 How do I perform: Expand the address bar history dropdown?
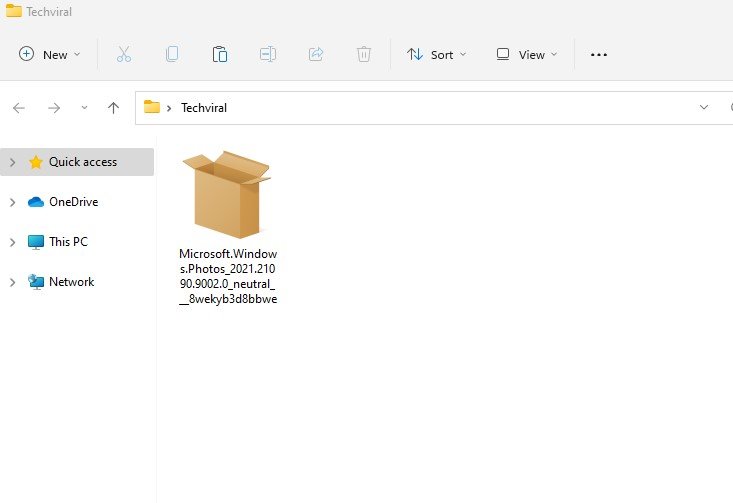704,108
